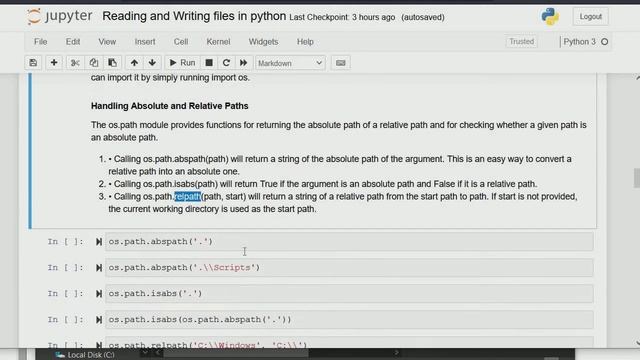This screenshot has height=360, width=640.
Task: Click the kernel idle indicator circle
Action: [604, 42]
